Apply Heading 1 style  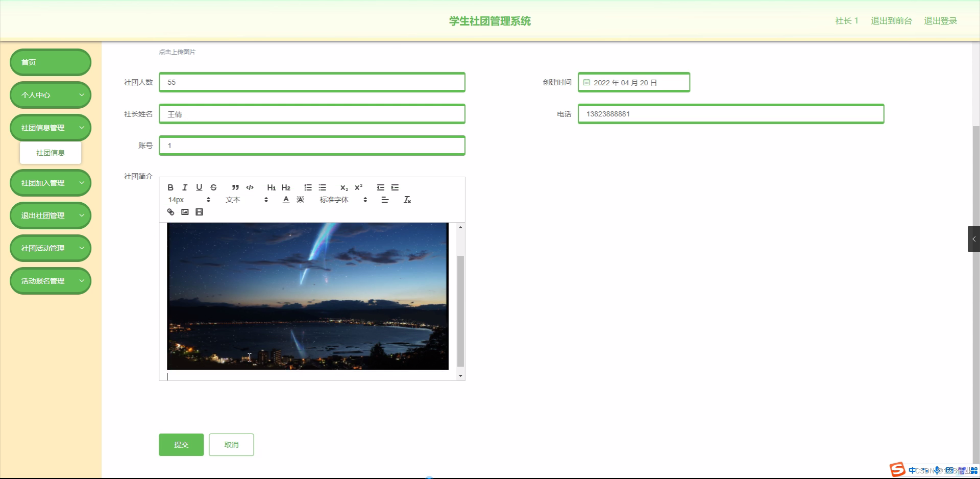coord(272,187)
